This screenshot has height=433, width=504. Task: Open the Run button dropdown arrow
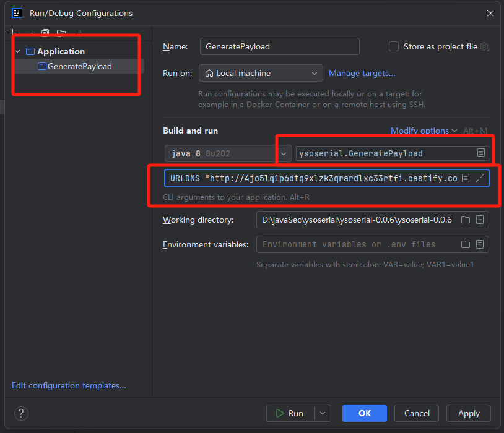pyautogui.click(x=323, y=413)
